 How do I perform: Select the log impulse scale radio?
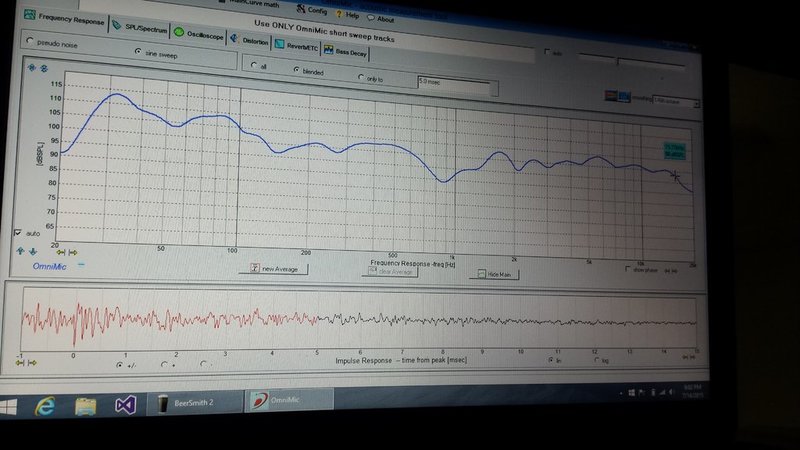596,360
